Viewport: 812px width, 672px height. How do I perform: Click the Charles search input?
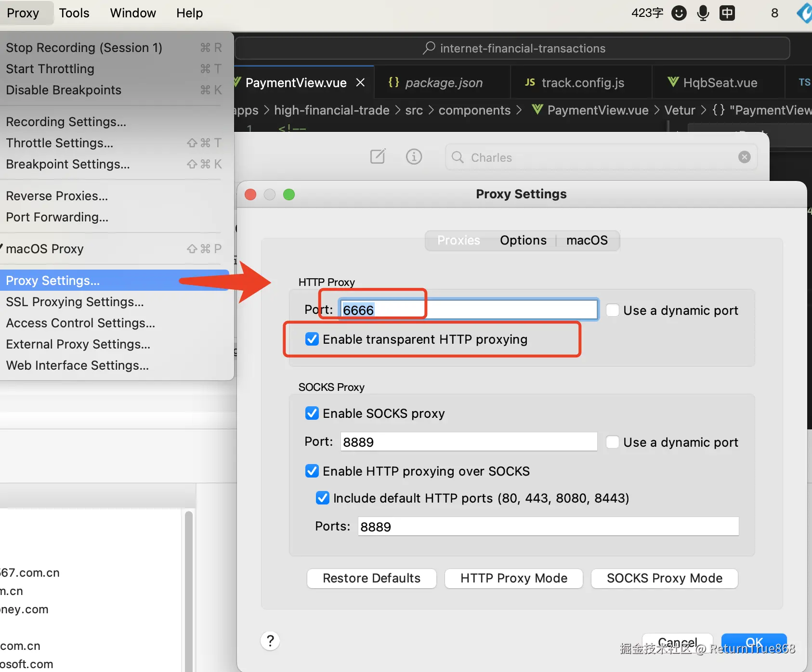(x=601, y=157)
